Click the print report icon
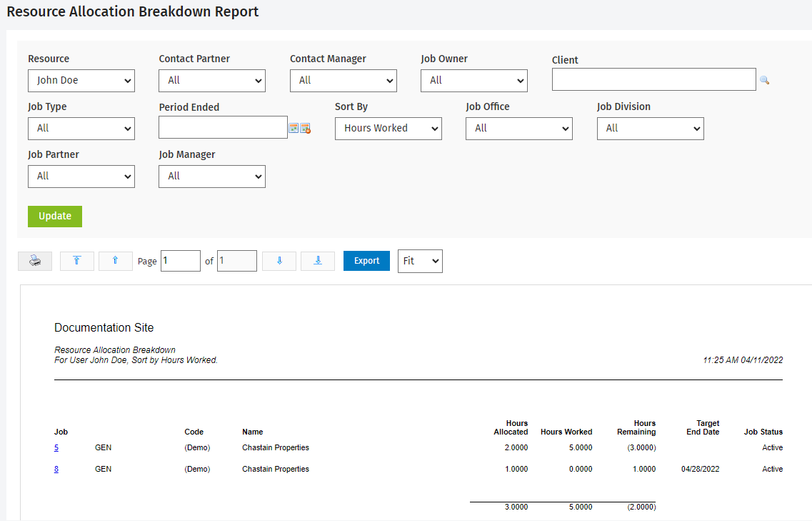The height and width of the screenshot is (521, 812). pyautogui.click(x=35, y=261)
